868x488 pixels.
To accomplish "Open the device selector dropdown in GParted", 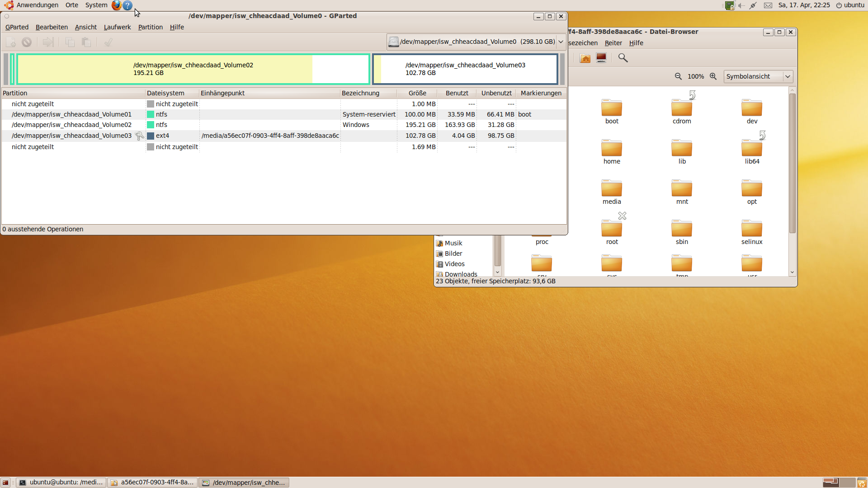I will point(561,42).
